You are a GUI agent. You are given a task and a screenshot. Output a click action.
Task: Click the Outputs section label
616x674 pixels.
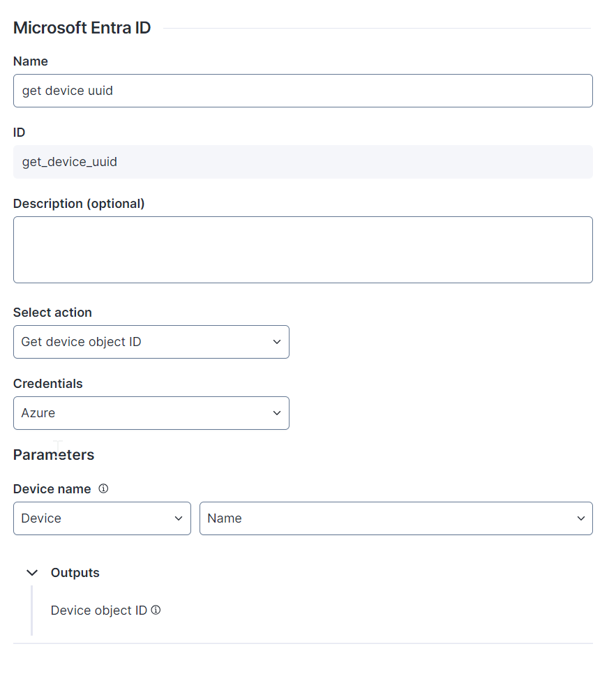pos(75,573)
